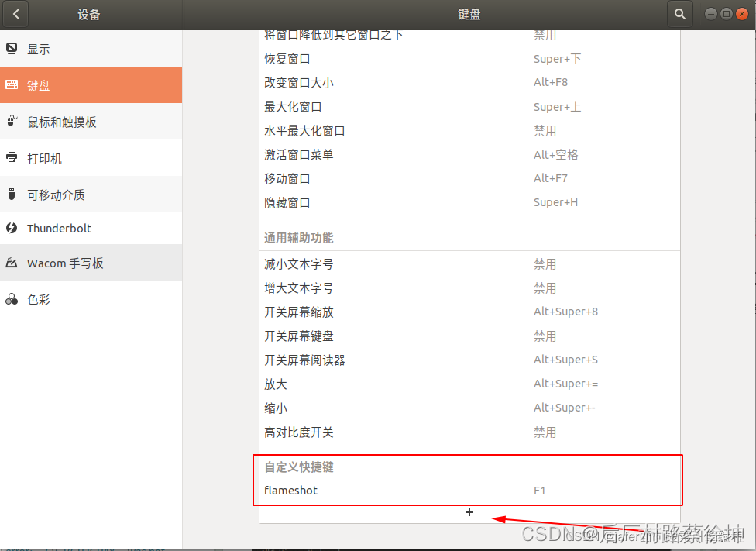
Task: Click the display monitor icon in sidebar
Action: (12, 49)
